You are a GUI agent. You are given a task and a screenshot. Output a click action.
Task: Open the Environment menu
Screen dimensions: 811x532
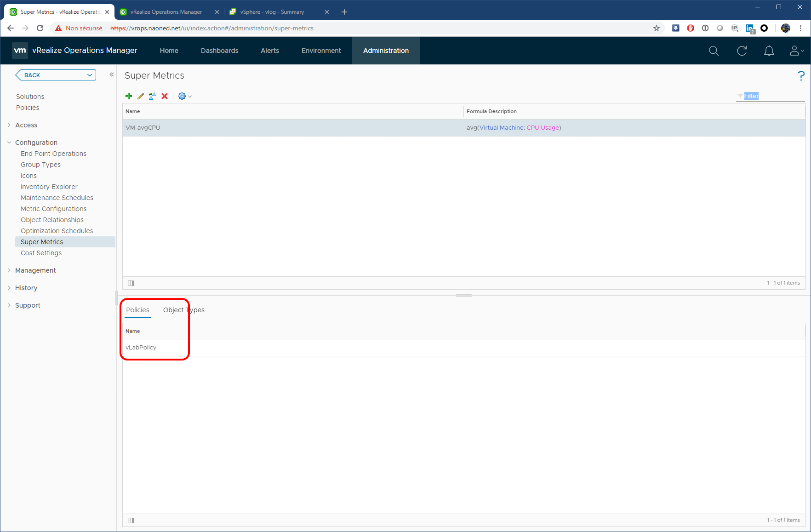[321, 51]
